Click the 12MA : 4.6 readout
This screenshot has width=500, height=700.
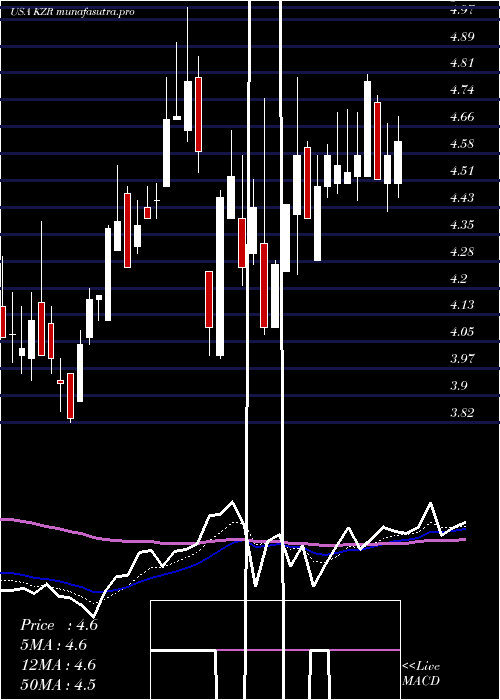[x=58, y=665]
